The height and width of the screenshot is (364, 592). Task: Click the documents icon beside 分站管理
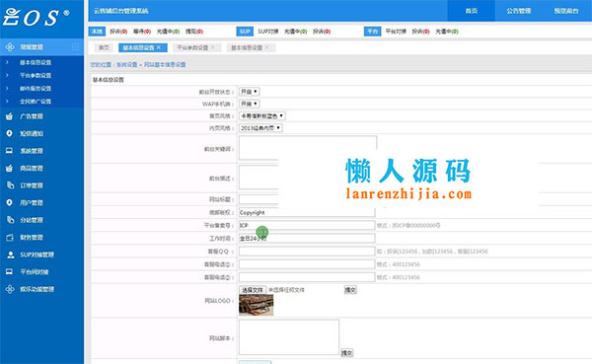(10, 220)
